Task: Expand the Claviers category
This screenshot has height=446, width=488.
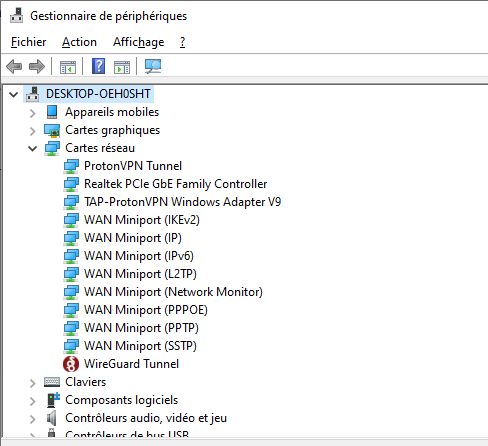Action: pyautogui.click(x=32, y=383)
